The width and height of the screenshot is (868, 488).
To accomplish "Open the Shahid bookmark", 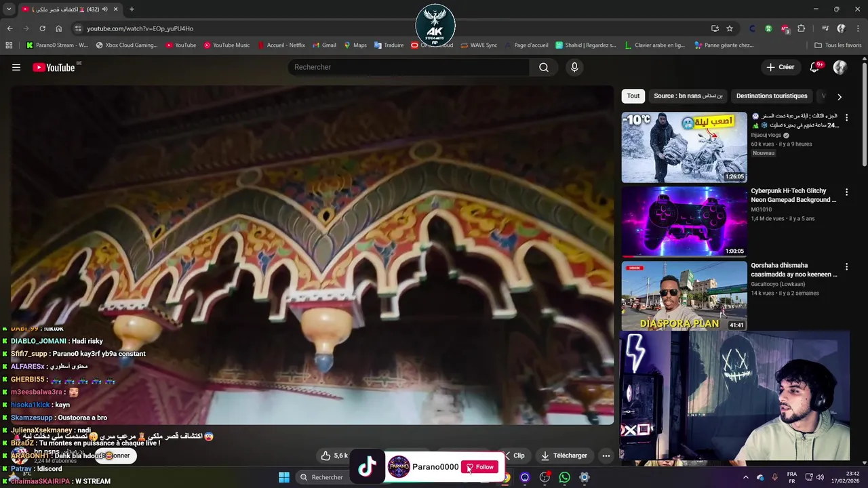I will (x=586, y=45).
